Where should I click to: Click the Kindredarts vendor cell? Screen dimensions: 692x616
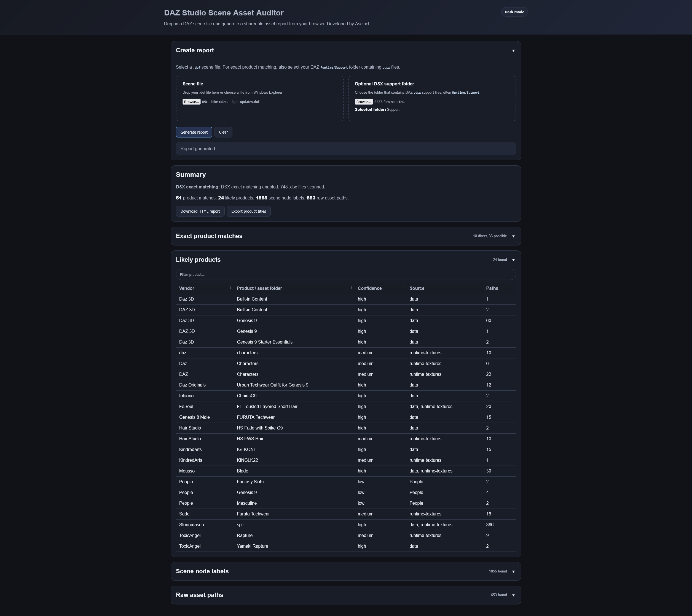(x=190, y=450)
